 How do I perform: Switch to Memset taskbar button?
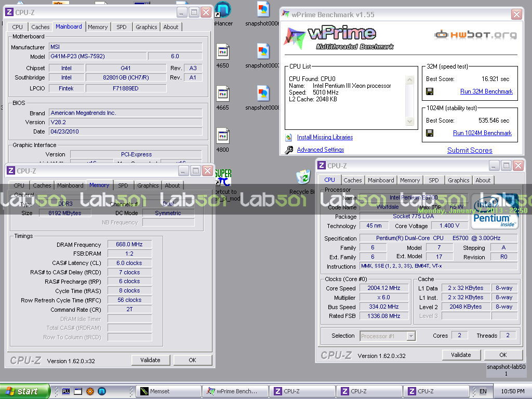(x=169, y=391)
